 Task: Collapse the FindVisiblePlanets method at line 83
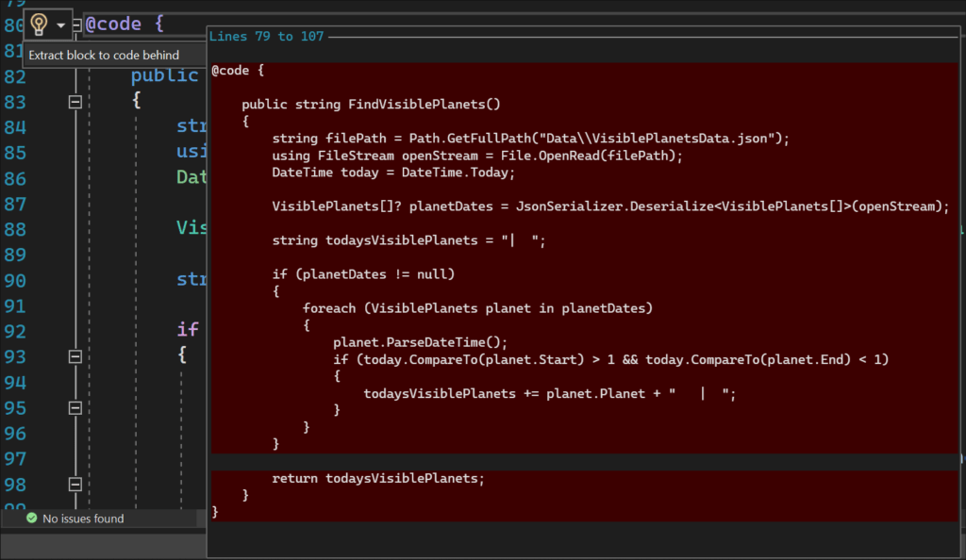pos(75,102)
